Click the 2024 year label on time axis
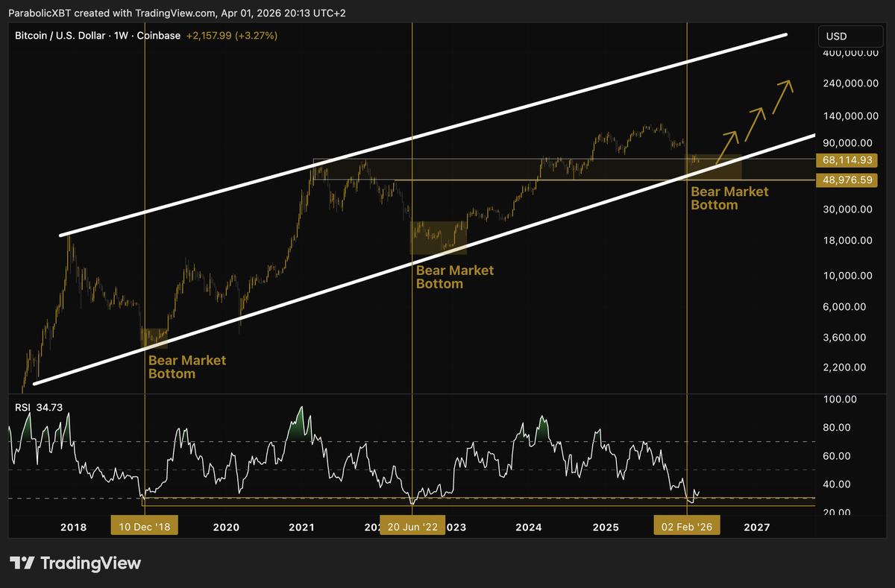This screenshot has width=895, height=588. [x=528, y=527]
